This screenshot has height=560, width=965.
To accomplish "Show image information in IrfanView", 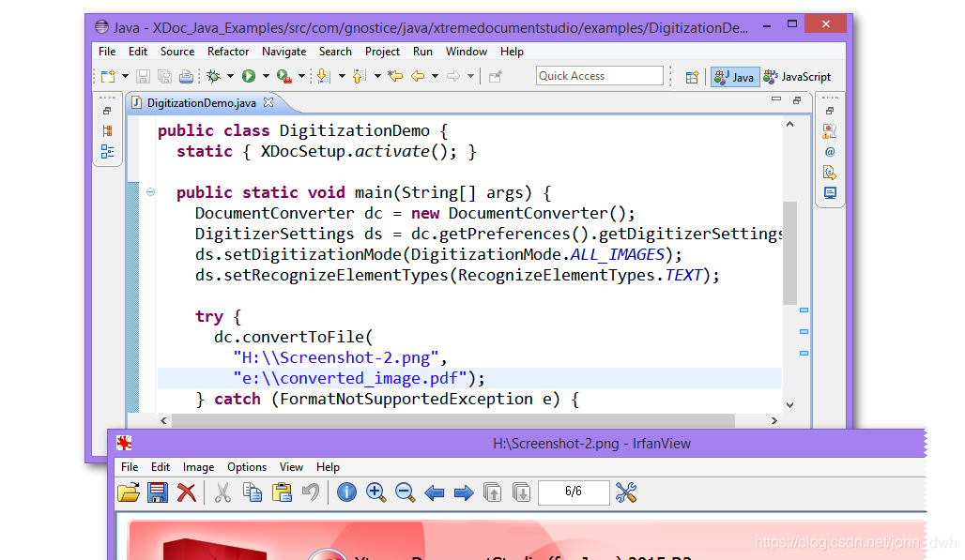I will 346,492.
